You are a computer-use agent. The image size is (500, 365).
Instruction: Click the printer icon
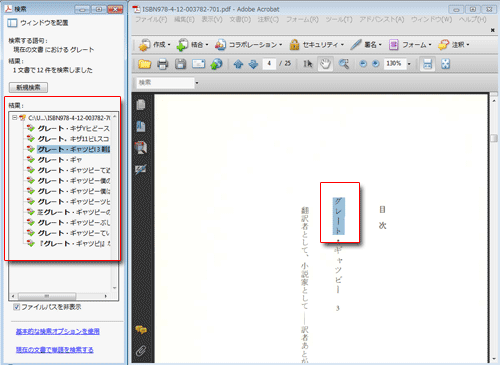coord(163,64)
